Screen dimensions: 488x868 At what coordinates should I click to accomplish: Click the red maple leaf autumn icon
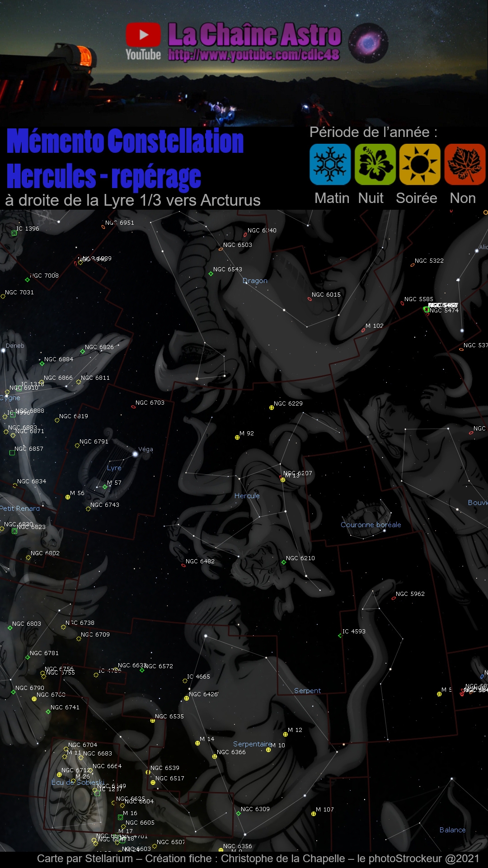coord(465,164)
